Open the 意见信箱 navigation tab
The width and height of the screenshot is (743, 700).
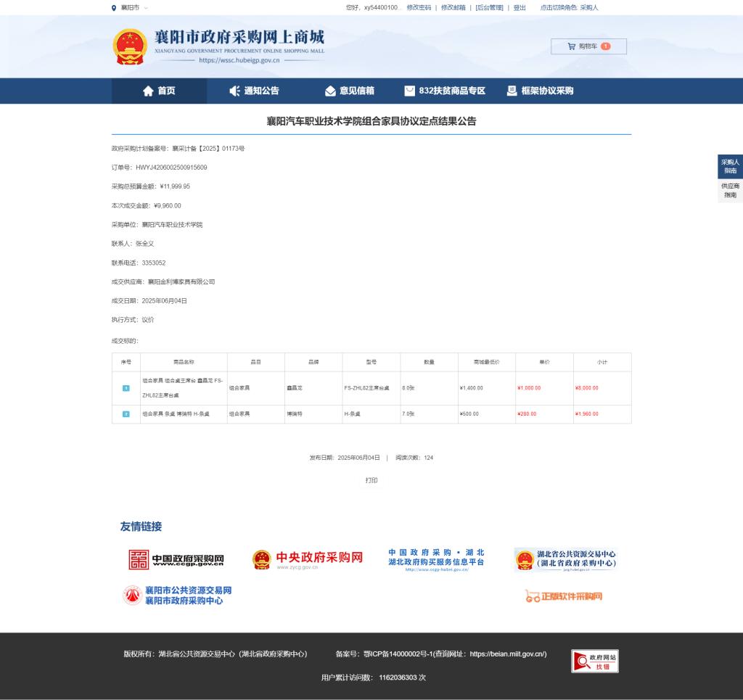tap(349, 91)
